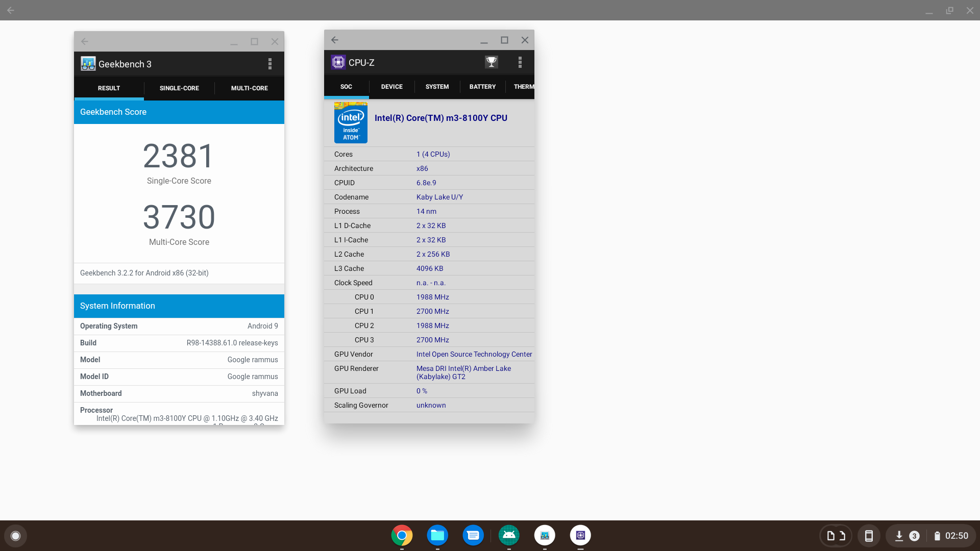Go back in Geekbench window
The image size is (980, 551).
coord(85,41)
